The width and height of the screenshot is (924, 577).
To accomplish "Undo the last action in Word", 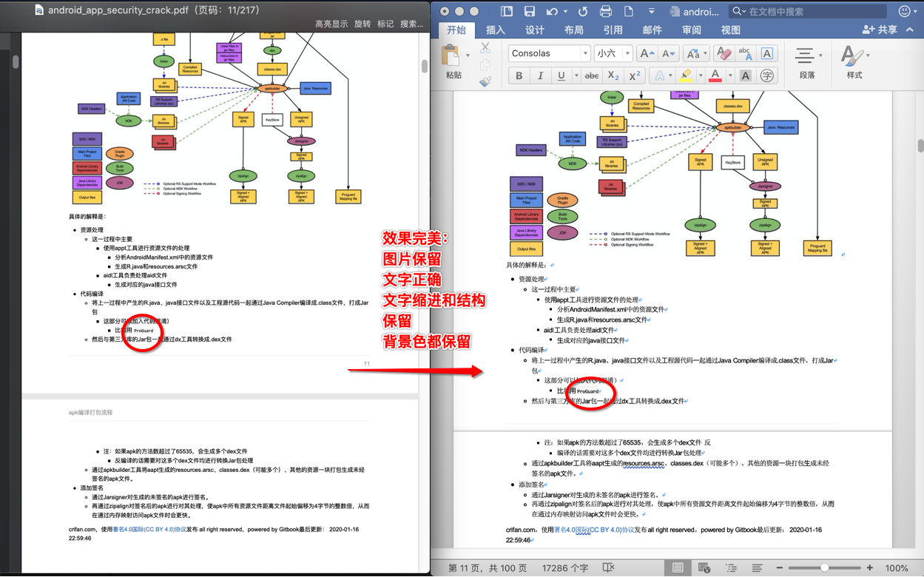I will [552, 11].
